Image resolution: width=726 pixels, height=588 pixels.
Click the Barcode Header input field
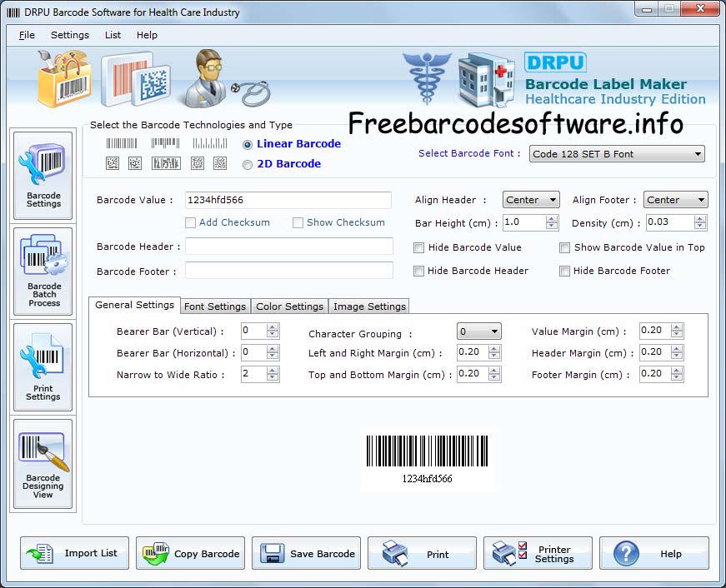pos(289,247)
